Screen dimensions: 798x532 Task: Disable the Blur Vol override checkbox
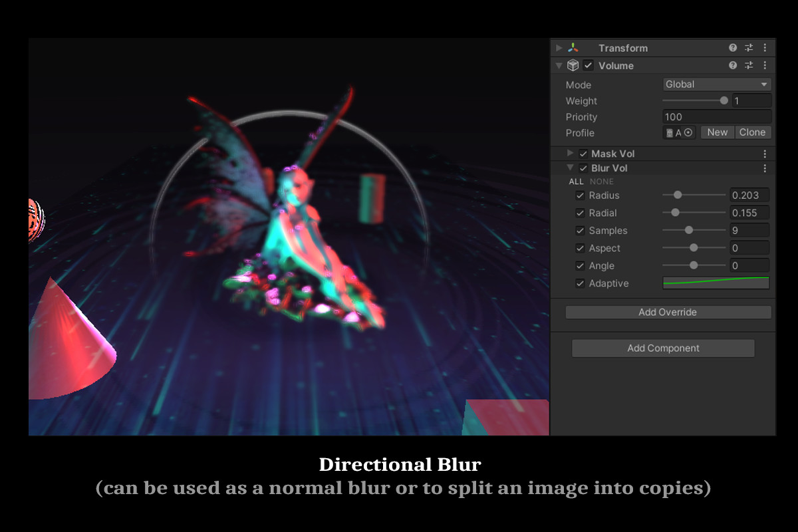pyautogui.click(x=583, y=168)
